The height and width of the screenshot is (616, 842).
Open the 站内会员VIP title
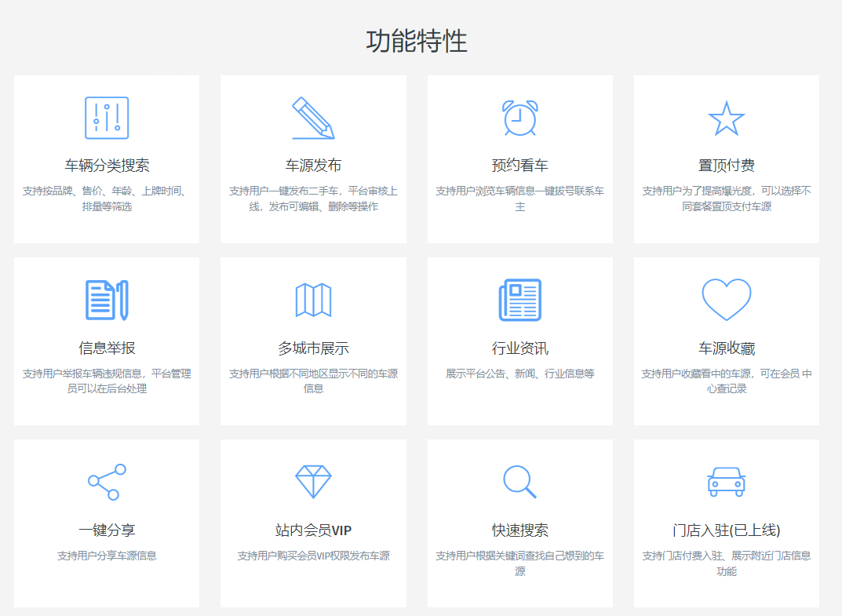coord(313,530)
